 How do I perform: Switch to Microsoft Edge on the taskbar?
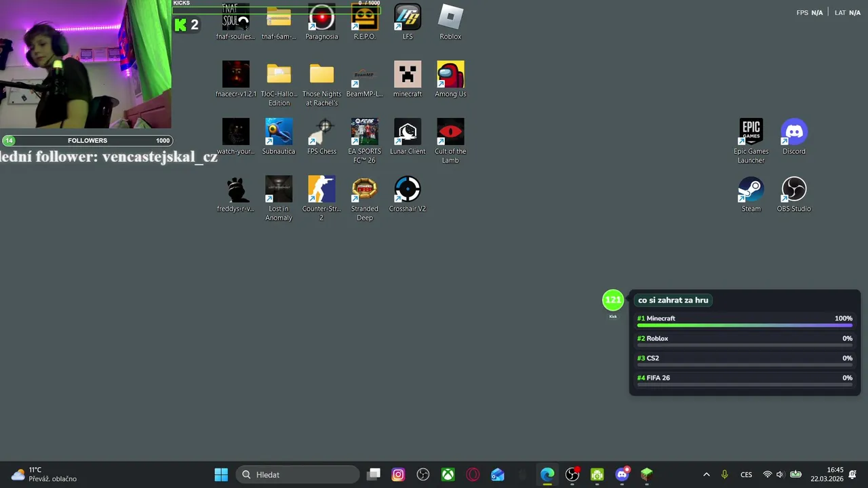(x=547, y=474)
